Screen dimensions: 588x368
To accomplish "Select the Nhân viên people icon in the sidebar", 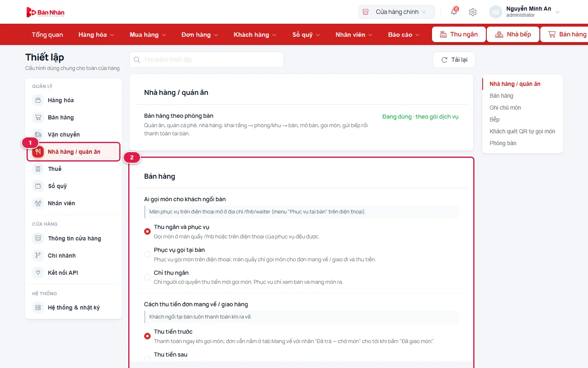I will click(38, 203).
